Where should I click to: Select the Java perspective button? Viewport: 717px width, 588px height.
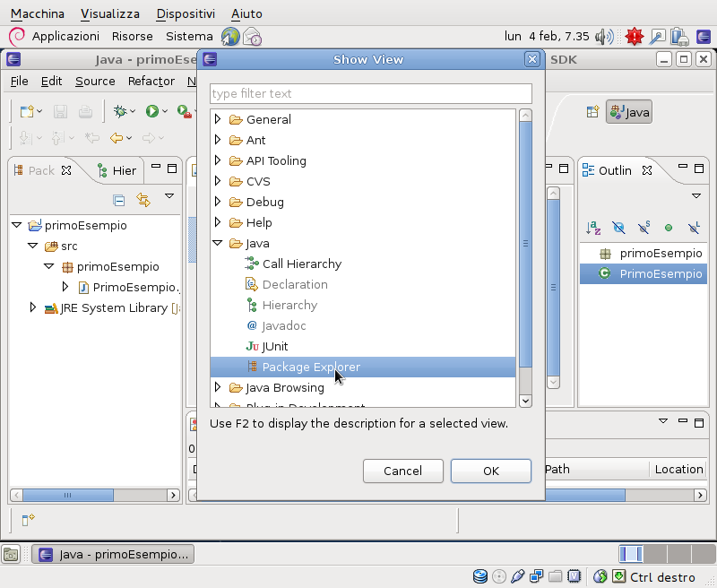click(x=629, y=112)
